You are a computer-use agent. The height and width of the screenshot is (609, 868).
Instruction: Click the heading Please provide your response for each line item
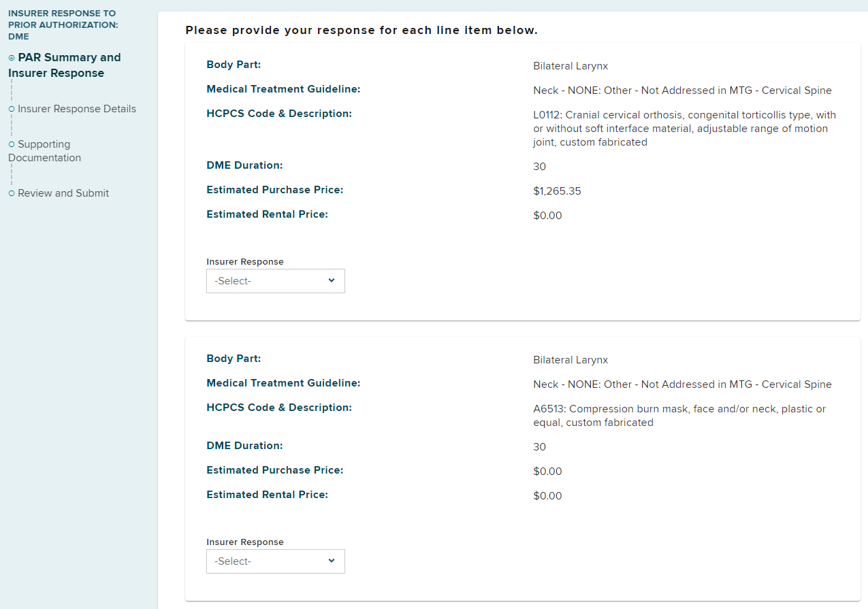(361, 31)
